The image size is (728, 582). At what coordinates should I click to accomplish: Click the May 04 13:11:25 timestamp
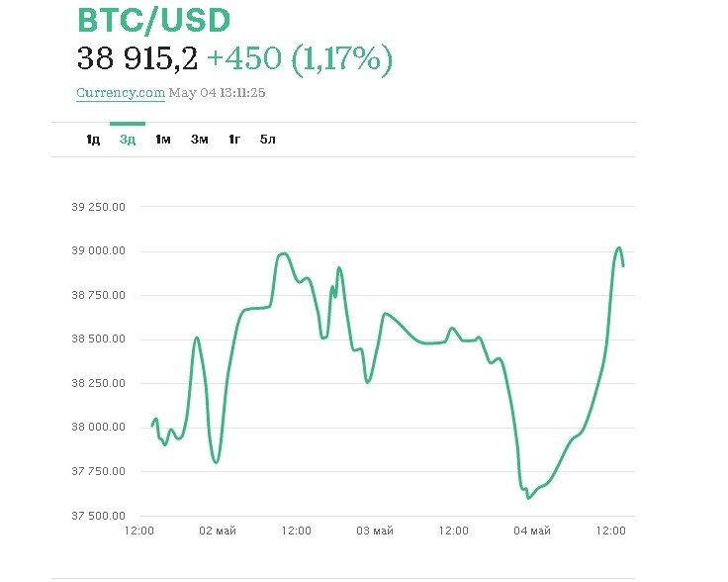click(218, 93)
